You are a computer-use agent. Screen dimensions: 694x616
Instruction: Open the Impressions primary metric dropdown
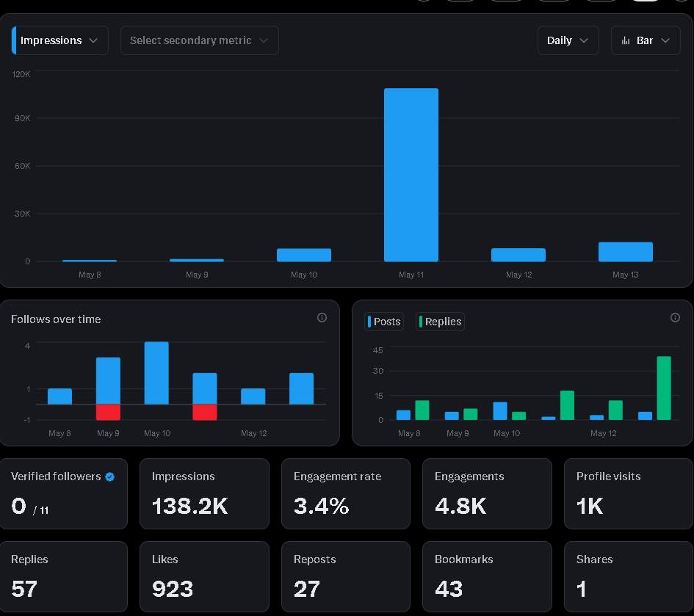point(59,40)
